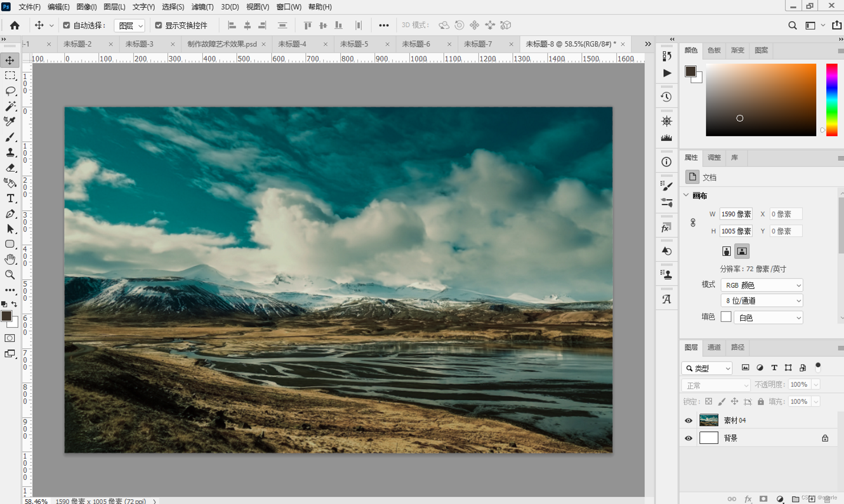Open the 图像(I) menu
Viewport: 844px width, 504px height.
click(86, 7)
